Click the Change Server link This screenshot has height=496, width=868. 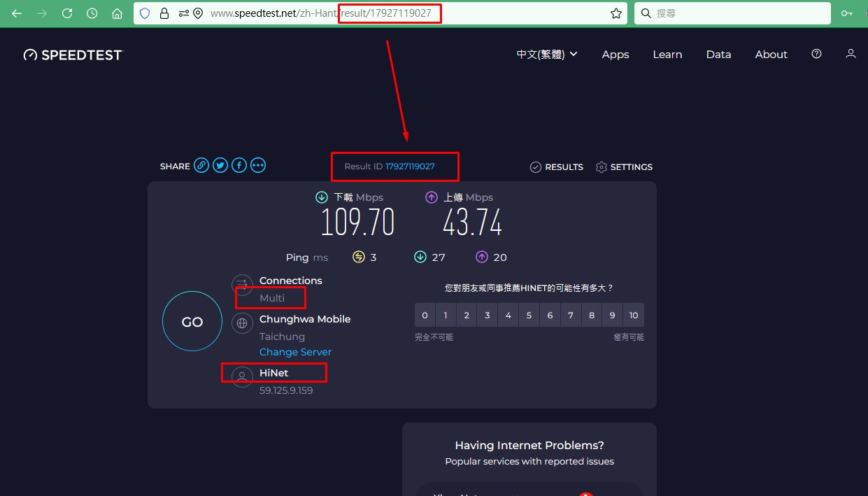pos(295,352)
